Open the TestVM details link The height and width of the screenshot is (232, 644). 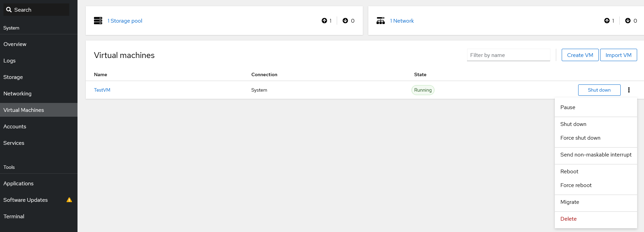point(102,90)
